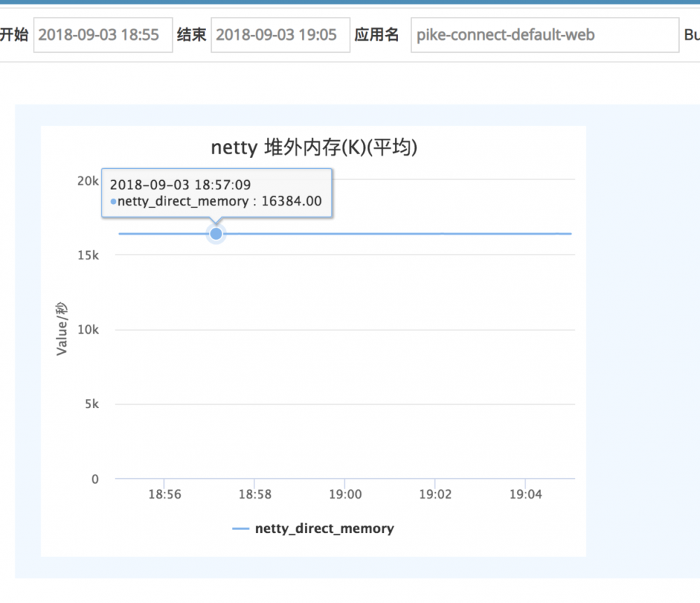700x603 pixels.
Task: Click the 19:00 label on the x-axis
Action: tap(345, 494)
